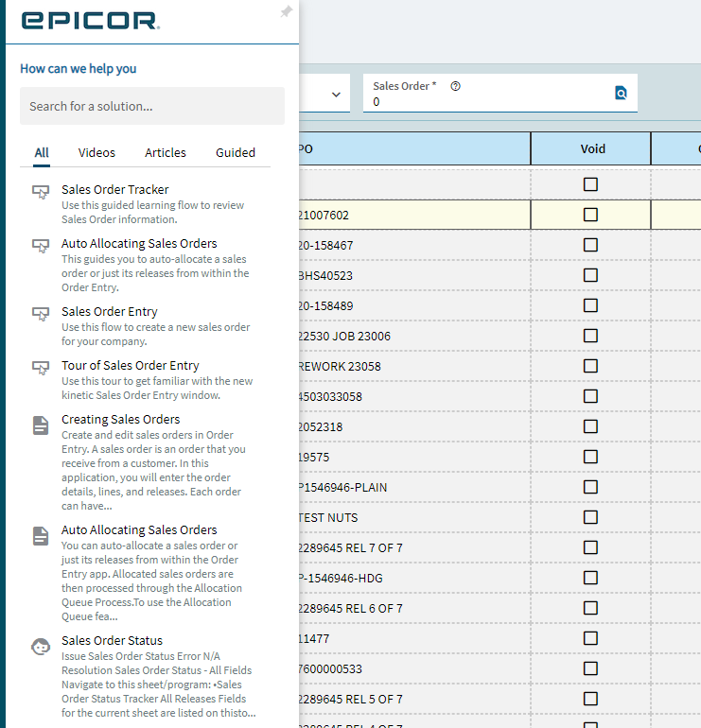Select PO cell 2289645 REL 7 OF 7
Viewport: 701px width, 728px height.
(415, 547)
